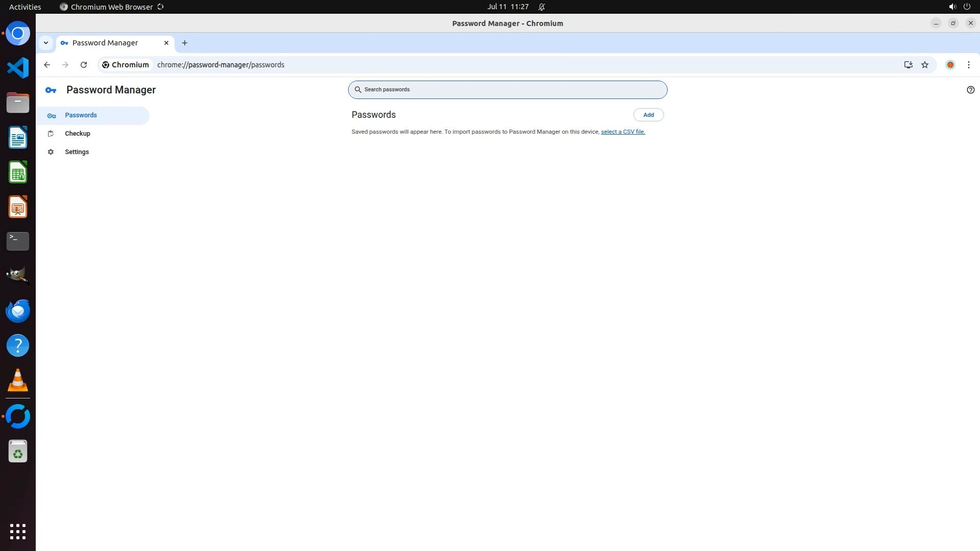Image resolution: width=980 pixels, height=551 pixels.
Task: Open the install page icon in address bar
Action: (908, 65)
